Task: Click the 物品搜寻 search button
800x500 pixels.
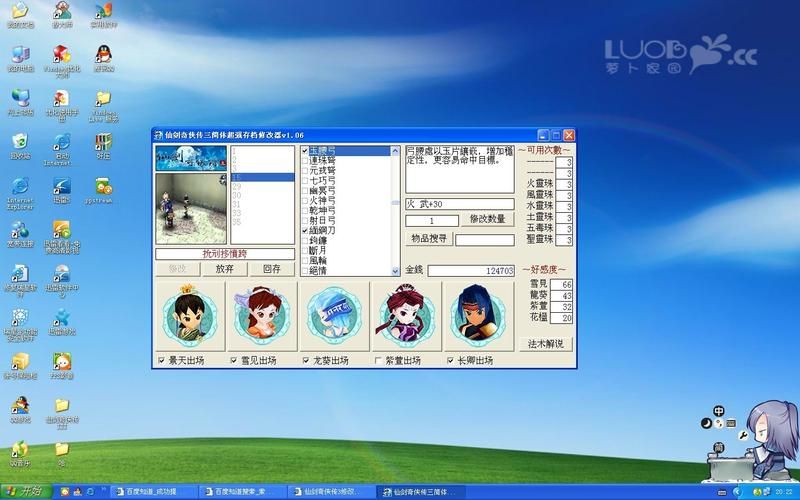Action: [x=429, y=238]
